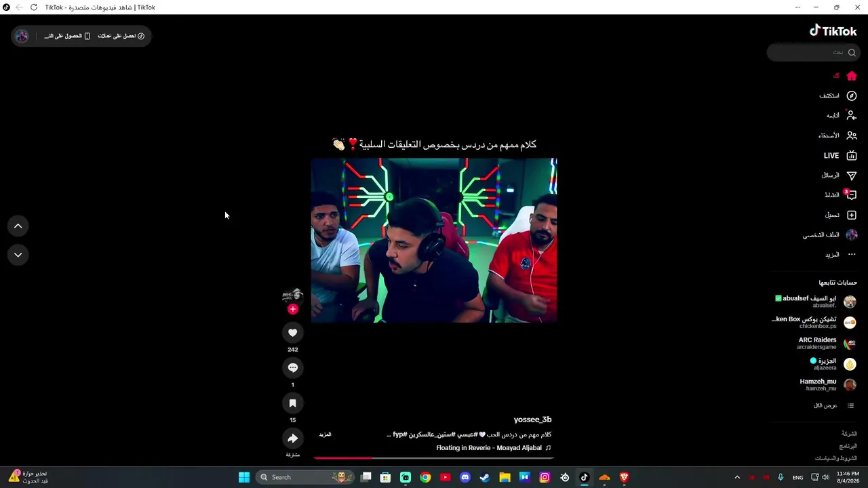The image size is (868, 488).
Task: Save the video with the bookmark icon
Action: pos(293,403)
